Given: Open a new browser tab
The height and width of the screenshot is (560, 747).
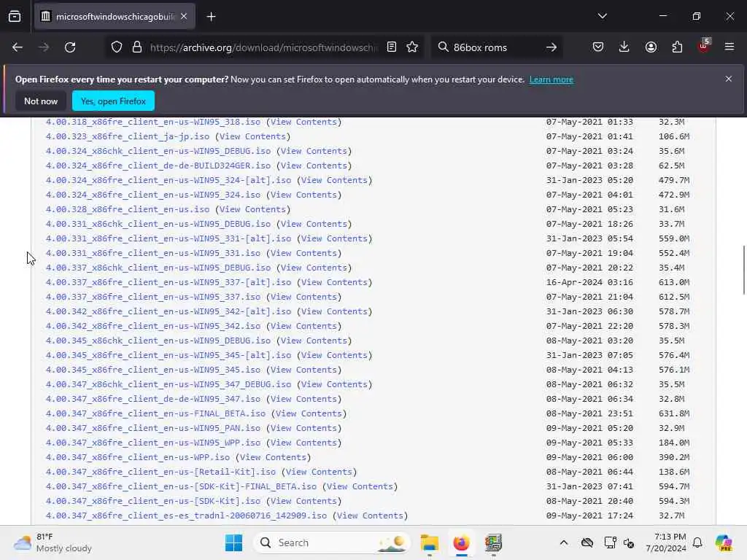Looking at the screenshot, I should click(x=211, y=17).
